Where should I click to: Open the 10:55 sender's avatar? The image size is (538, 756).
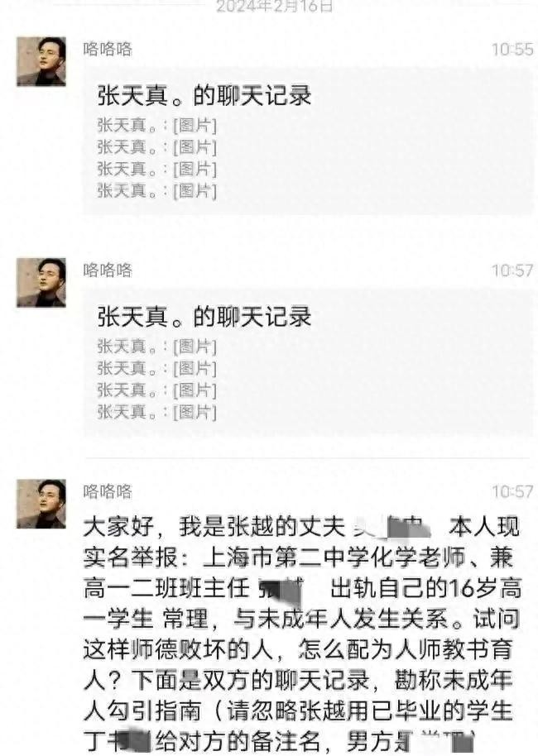click(41, 61)
